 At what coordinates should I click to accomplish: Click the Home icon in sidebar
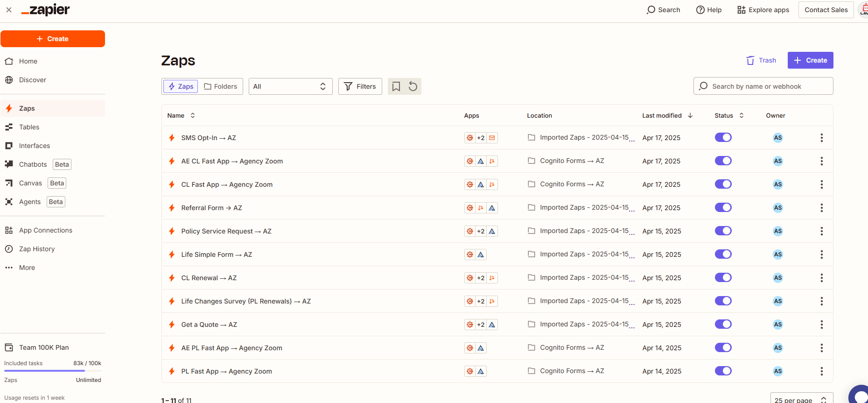(9, 61)
